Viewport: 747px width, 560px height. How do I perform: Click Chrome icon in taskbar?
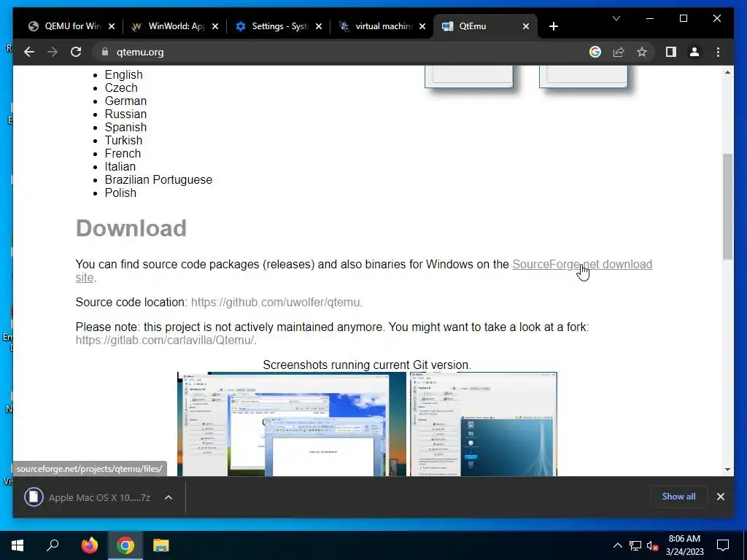(125, 545)
